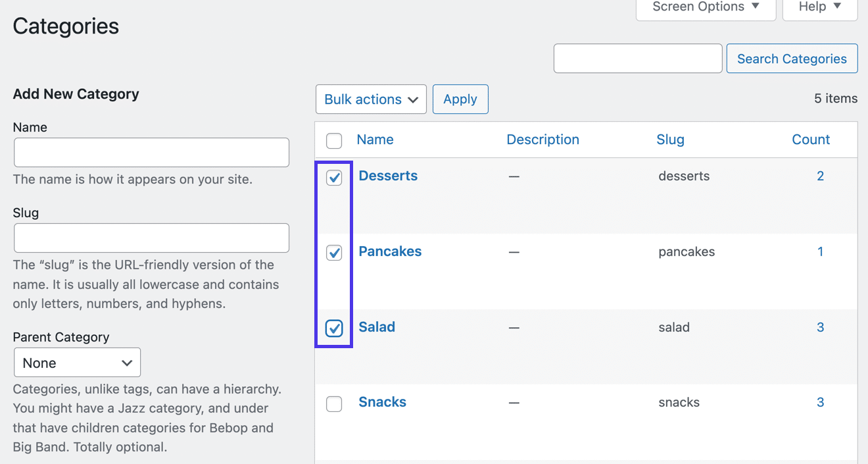Expand the Help panel
Viewport: 868px width, 464px height.
point(819,7)
